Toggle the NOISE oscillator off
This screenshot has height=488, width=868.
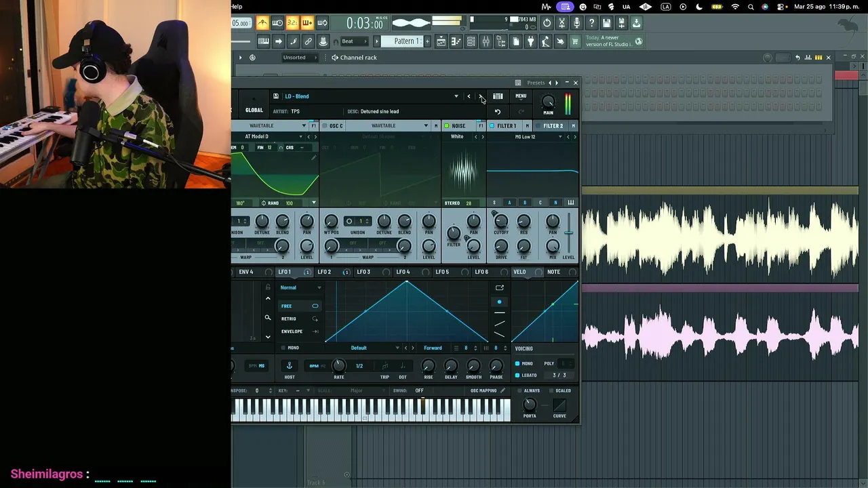point(446,126)
